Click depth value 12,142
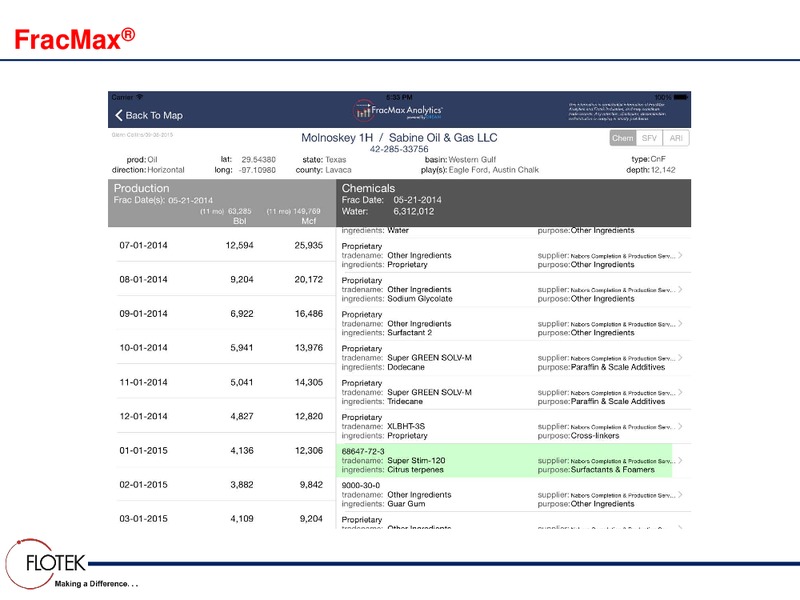 click(x=663, y=170)
